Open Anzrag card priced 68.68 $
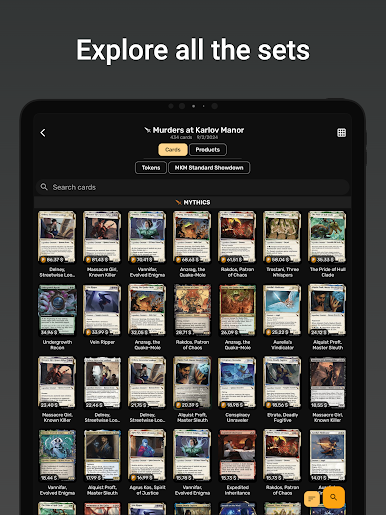386x515 pixels. [192, 237]
